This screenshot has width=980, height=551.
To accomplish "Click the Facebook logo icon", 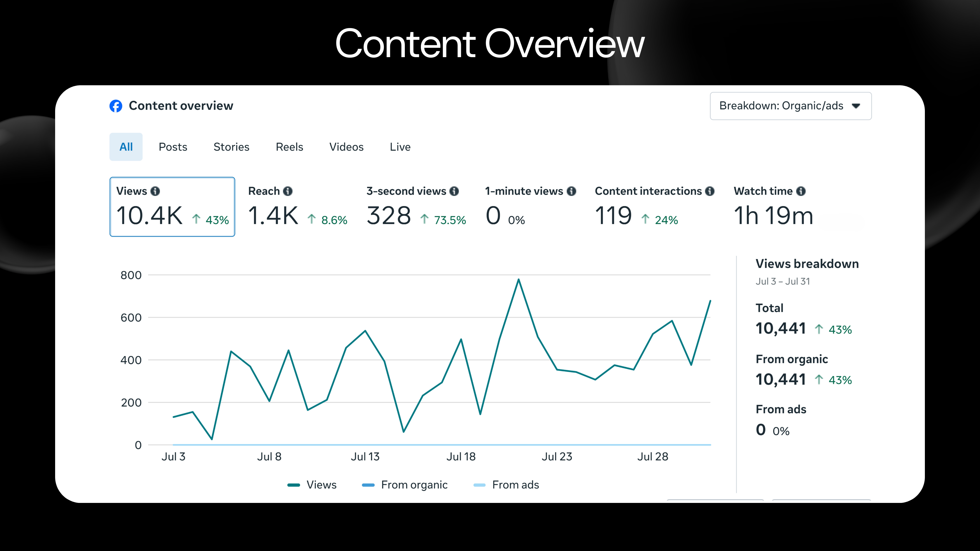I will 116,106.
